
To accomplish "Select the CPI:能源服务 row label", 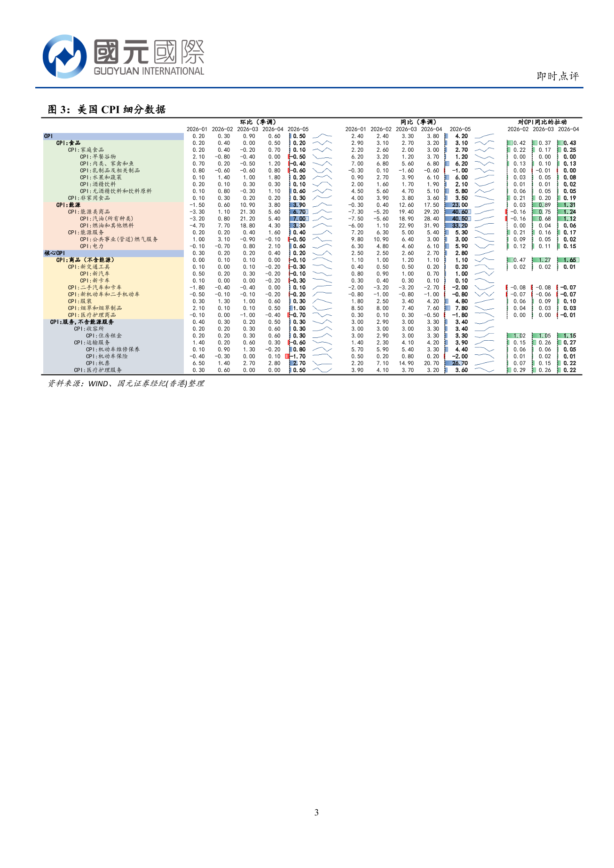I will coord(86,233).
